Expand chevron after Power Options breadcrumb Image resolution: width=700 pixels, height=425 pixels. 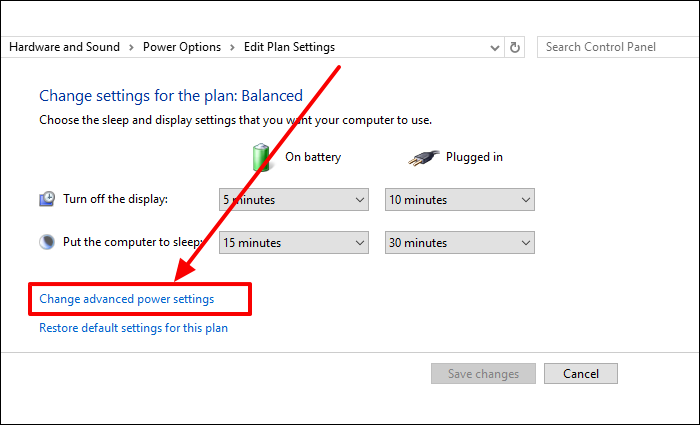232,47
